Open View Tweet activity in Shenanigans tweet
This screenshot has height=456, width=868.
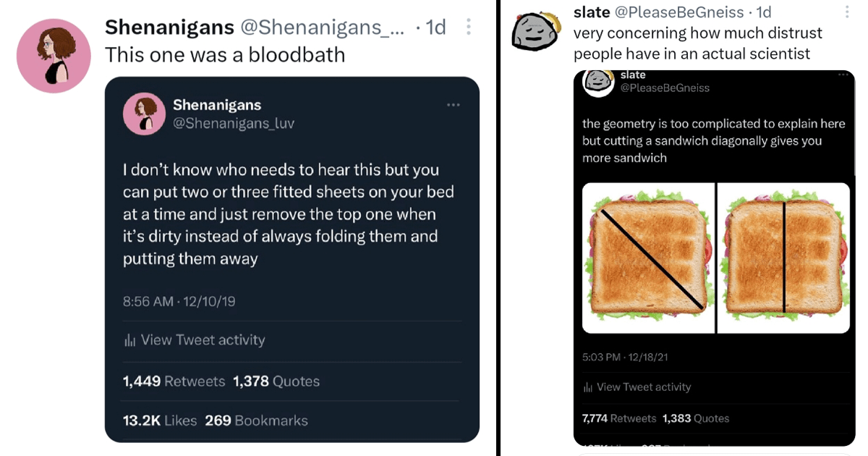(203, 340)
